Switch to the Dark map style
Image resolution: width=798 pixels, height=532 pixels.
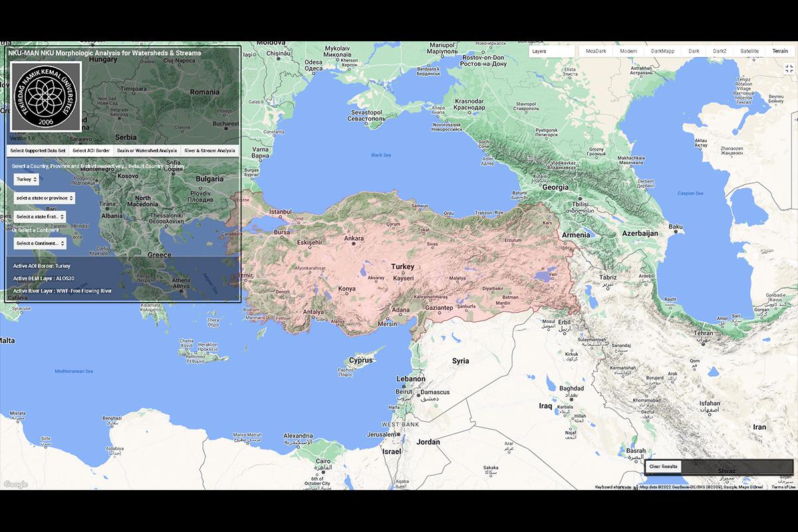point(694,51)
